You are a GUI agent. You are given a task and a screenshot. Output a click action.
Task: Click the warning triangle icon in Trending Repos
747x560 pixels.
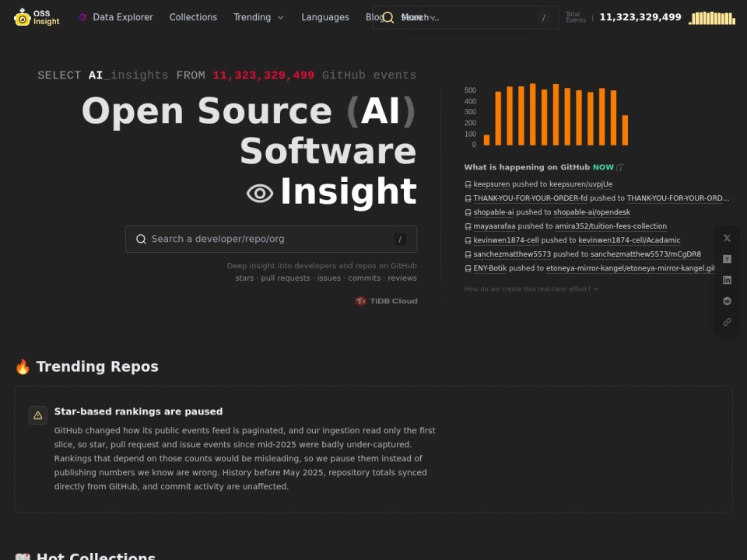[37, 415]
